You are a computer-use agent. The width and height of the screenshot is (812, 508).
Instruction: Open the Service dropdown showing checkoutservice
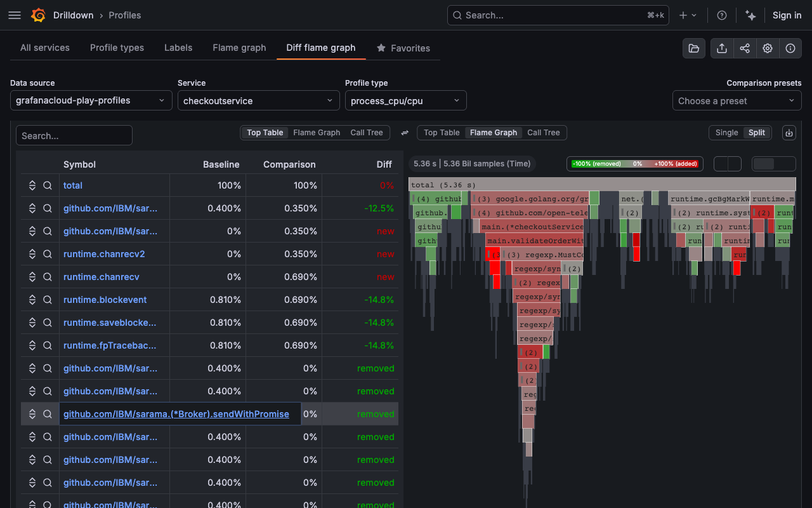click(259, 100)
